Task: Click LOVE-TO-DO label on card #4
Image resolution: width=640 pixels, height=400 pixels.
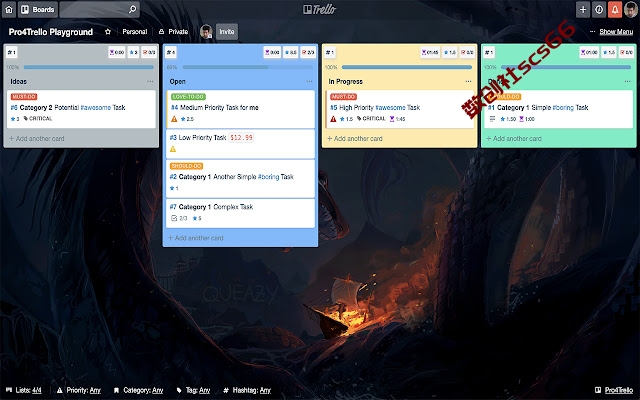Action: 188,97
